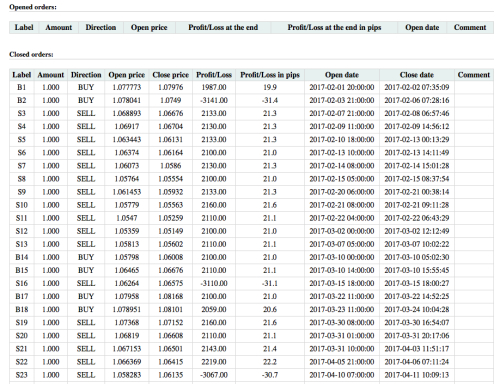
Task: Select the S16 label cell
Action: click(22, 283)
